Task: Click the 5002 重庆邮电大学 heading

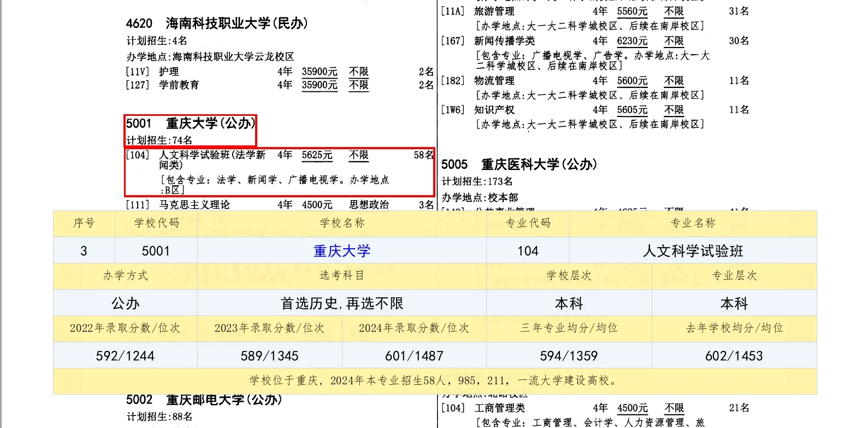Action: coord(204,400)
